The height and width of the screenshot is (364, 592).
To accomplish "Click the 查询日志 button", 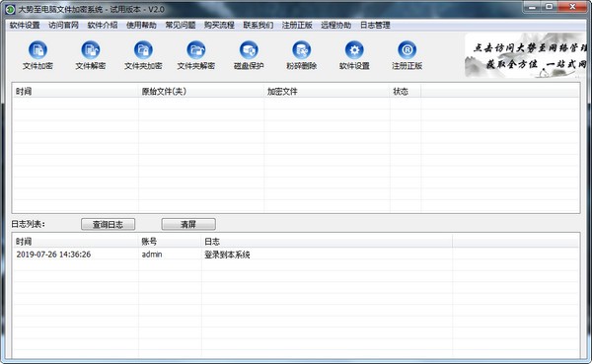I will [108, 224].
